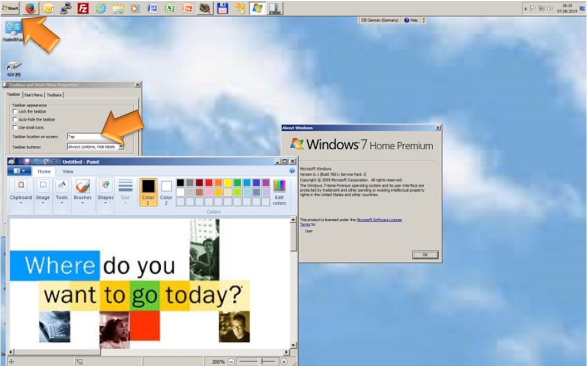
Task: Click the Windows flag taskbar button
Action: tap(257, 8)
